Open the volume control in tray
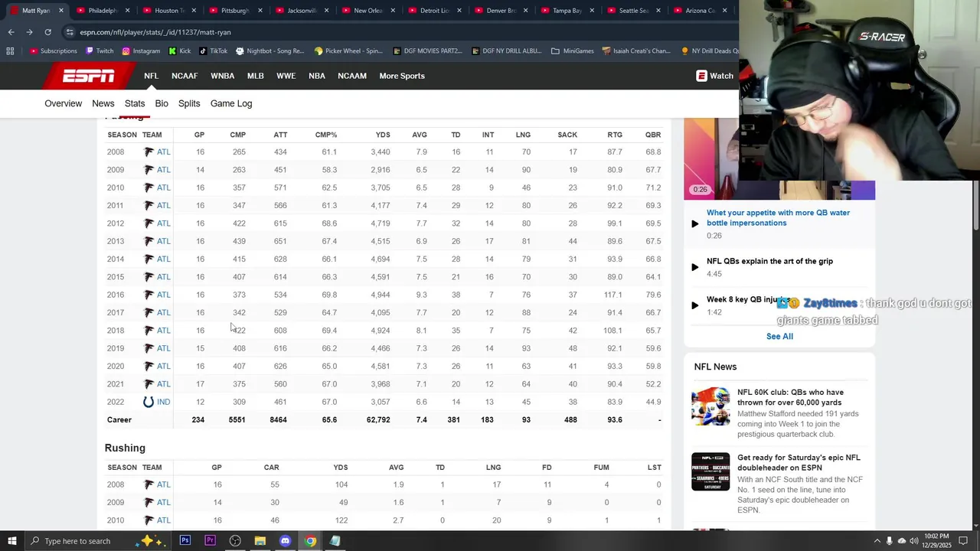 (914, 541)
